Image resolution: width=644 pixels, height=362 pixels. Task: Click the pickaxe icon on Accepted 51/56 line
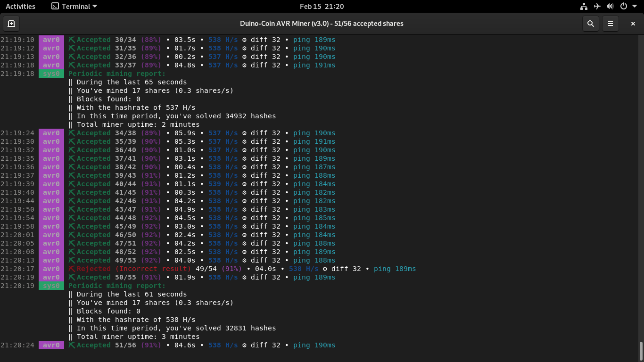pyautogui.click(x=72, y=345)
